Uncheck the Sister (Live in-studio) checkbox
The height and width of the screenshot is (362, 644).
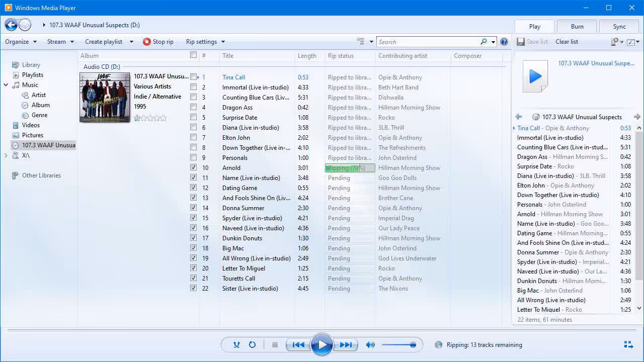(x=193, y=288)
